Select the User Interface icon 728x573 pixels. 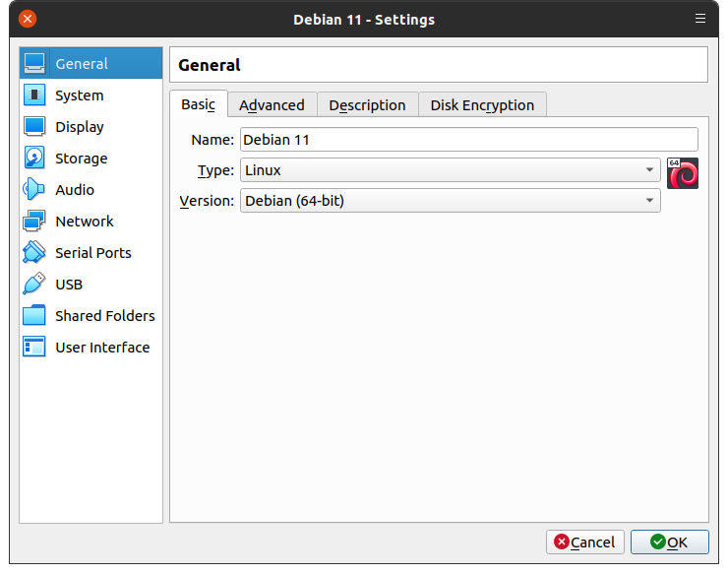click(x=34, y=348)
